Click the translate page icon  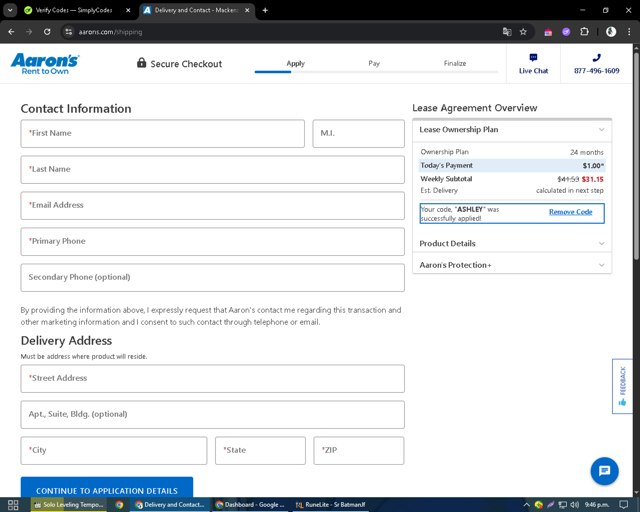(x=507, y=32)
